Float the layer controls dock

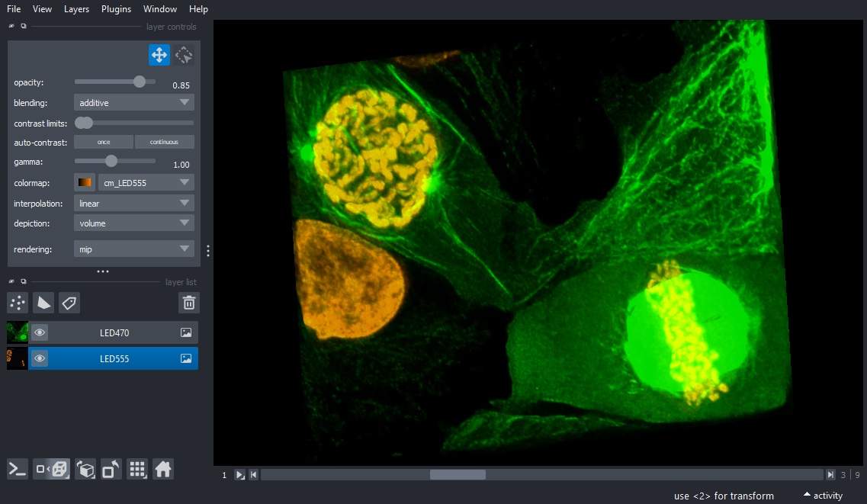(23, 26)
